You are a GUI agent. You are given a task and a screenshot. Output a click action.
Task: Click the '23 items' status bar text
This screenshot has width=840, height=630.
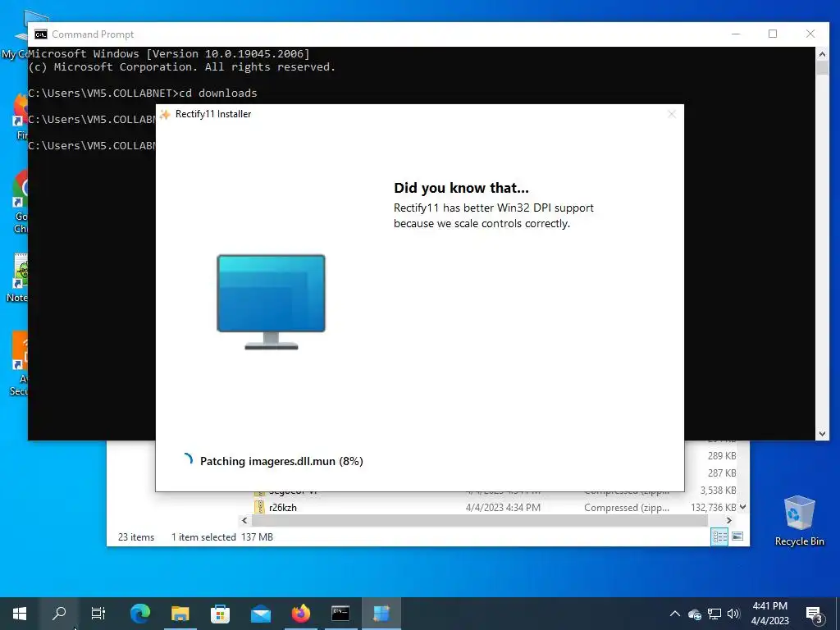[x=136, y=537]
